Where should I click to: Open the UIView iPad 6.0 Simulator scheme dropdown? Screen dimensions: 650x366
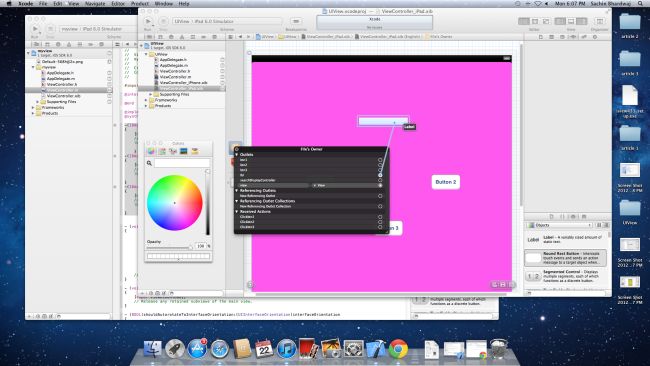pos(227,21)
